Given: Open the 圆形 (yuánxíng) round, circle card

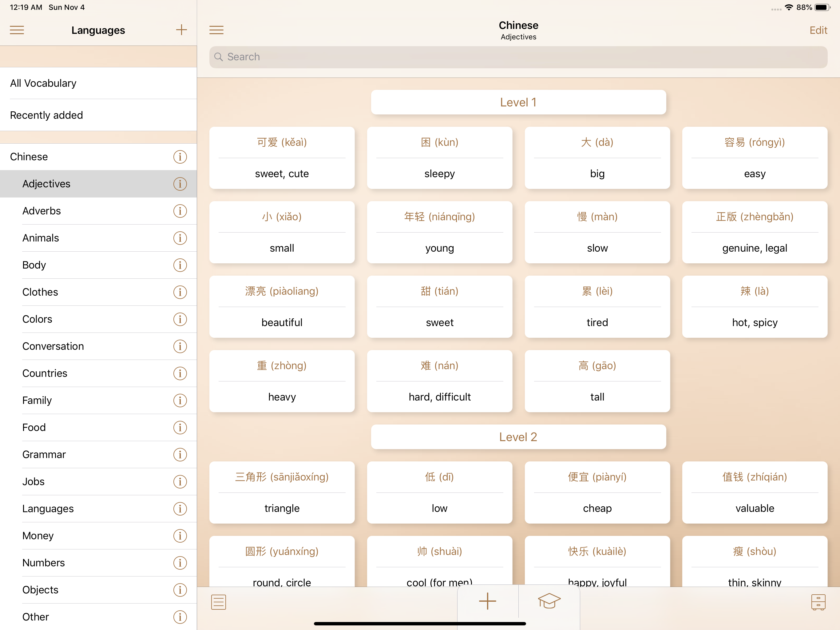Looking at the screenshot, I should 282,562.
